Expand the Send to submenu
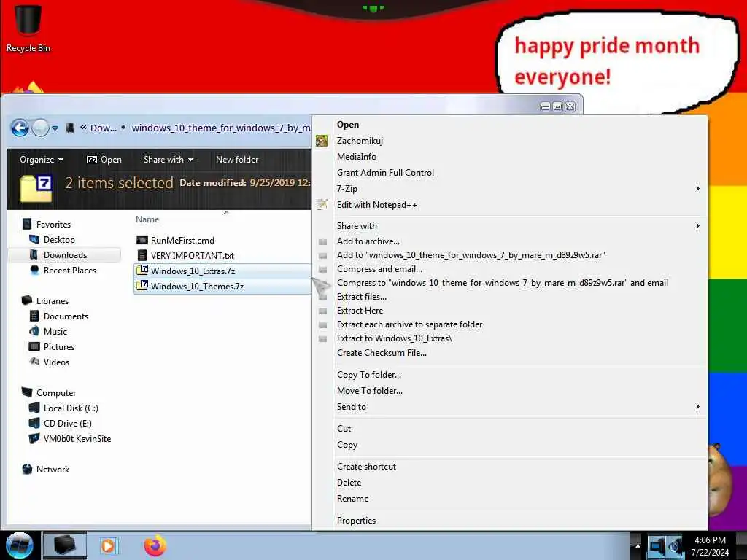Image resolution: width=747 pixels, height=560 pixels. pyautogui.click(x=510, y=407)
